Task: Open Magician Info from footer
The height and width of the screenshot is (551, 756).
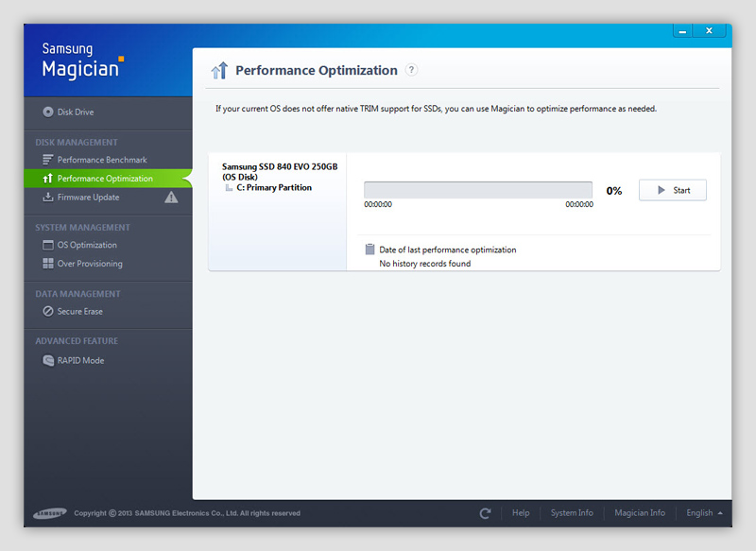Action: pyautogui.click(x=640, y=513)
